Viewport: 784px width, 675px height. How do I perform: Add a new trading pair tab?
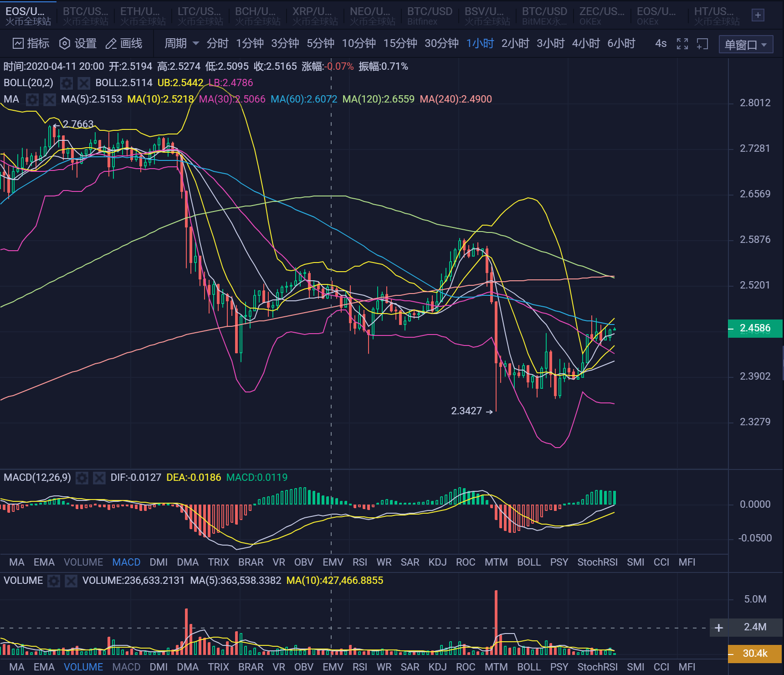pos(758,15)
